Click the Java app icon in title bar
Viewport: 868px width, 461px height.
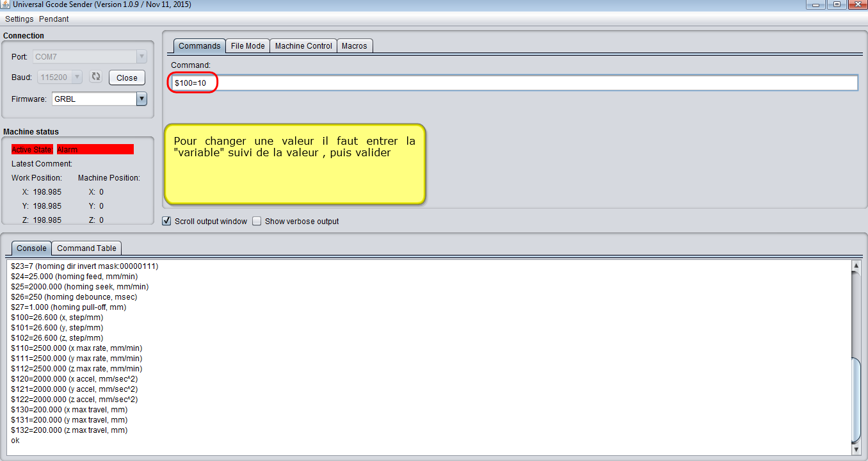click(x=5, y=5)
